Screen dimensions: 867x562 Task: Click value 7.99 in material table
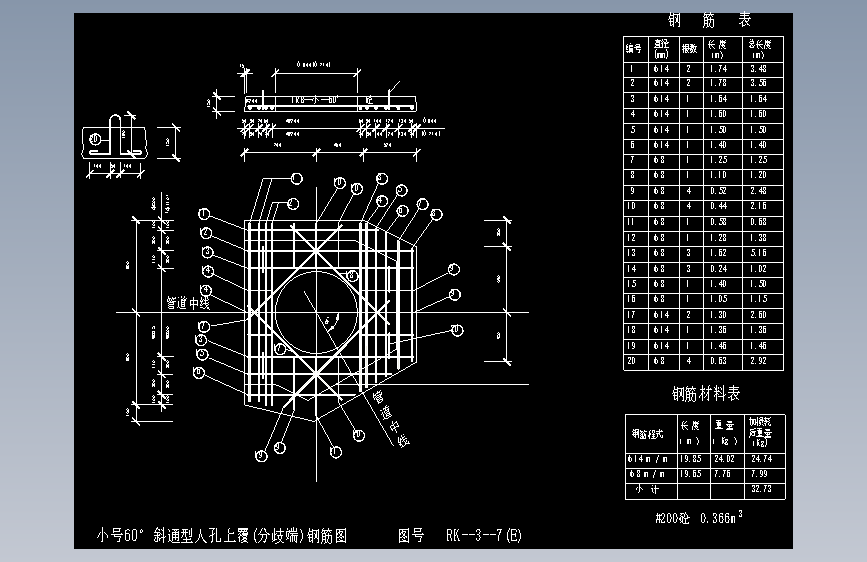(759, 474)
